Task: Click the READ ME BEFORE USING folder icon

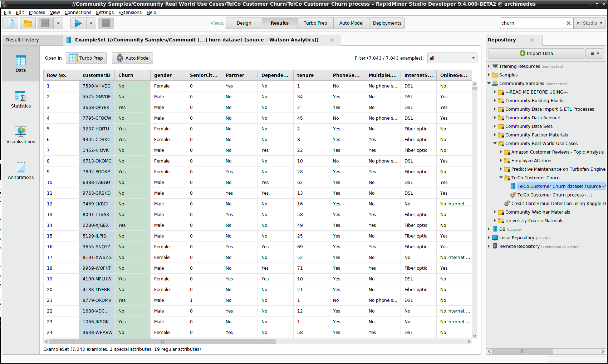Action: (501, 92)
